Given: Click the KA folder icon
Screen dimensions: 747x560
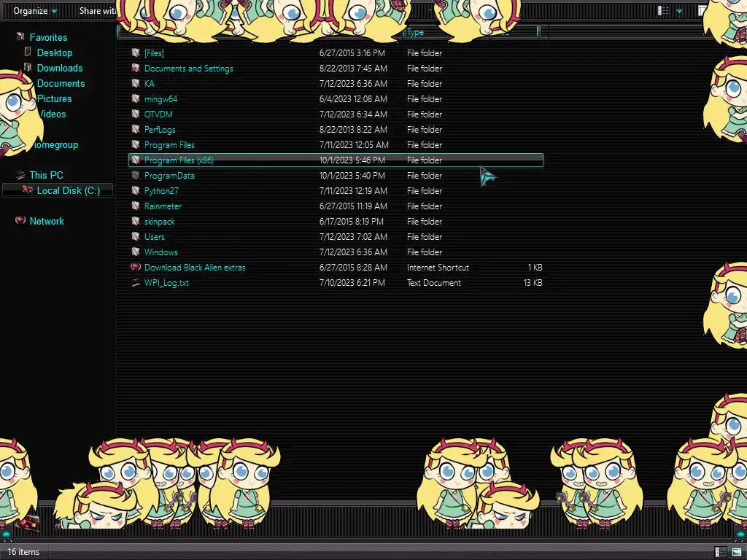Looking at the screenshot, I should [x=136, y=83].
